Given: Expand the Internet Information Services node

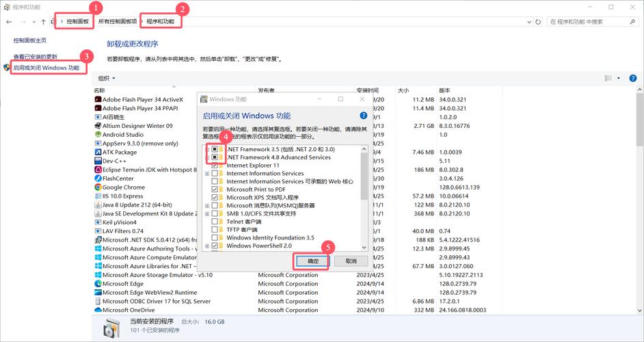Looking at the screenshot, I should 207,174.
